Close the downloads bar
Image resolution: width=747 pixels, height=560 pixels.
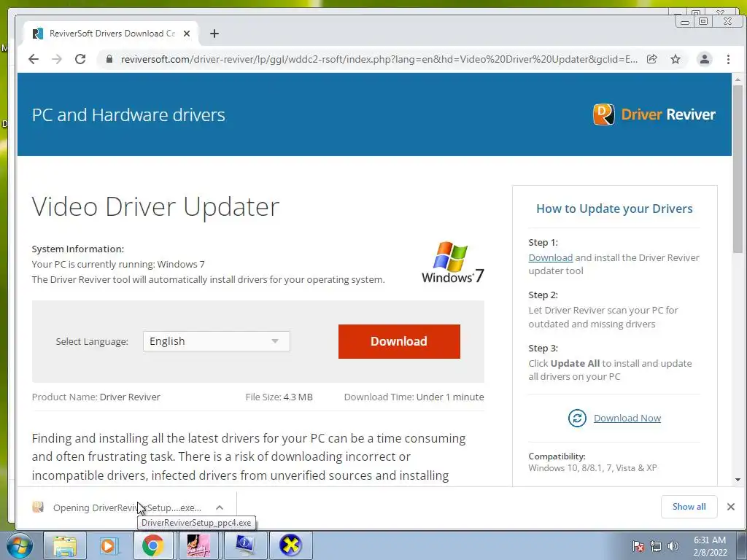pyautogui.click(x=731, y=507)
